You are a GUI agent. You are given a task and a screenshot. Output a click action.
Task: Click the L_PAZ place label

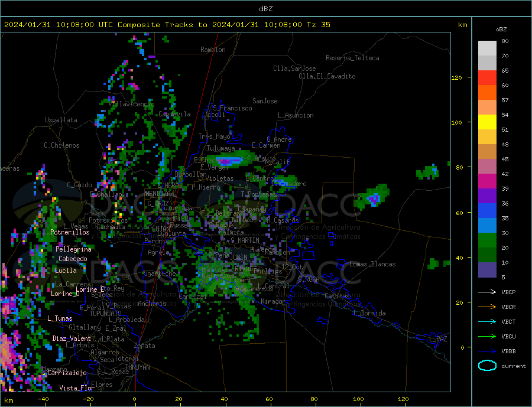(x=439, y=339)
